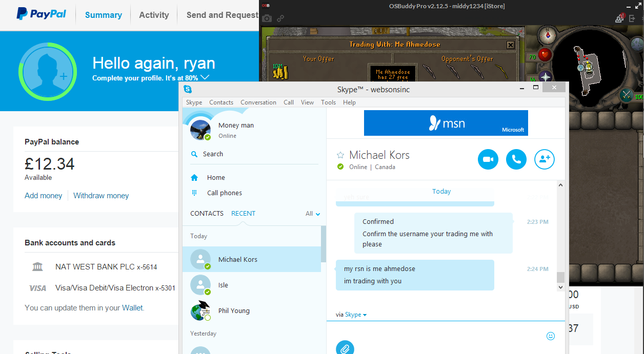Click the Skype logo in title bar
The height and width of the screenshot is (354, 644).
tap(188, 89)
